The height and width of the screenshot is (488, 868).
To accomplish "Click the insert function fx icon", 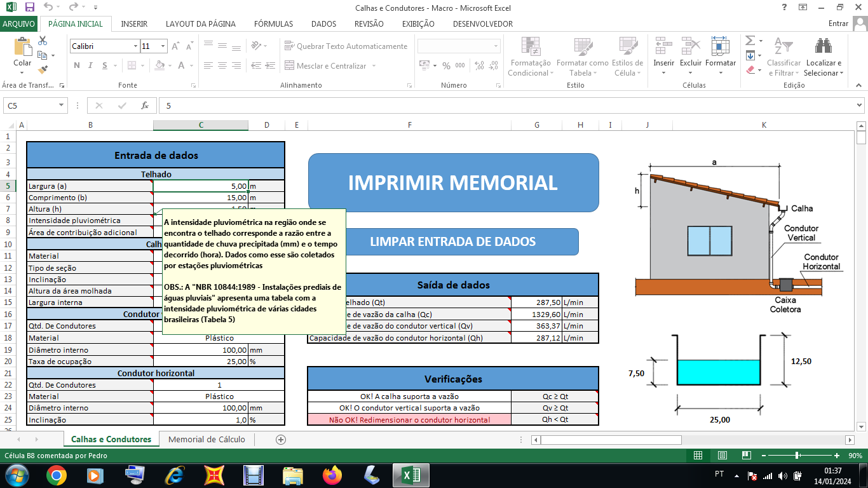I will (145, 105).
